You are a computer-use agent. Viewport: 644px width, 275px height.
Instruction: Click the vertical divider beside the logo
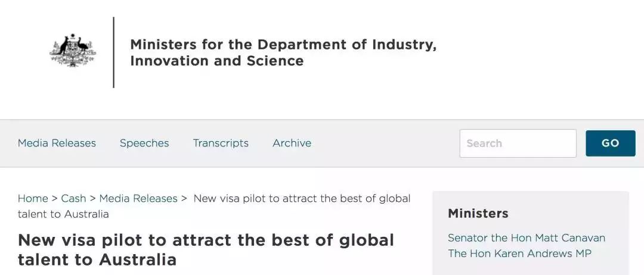click(113, 52)
